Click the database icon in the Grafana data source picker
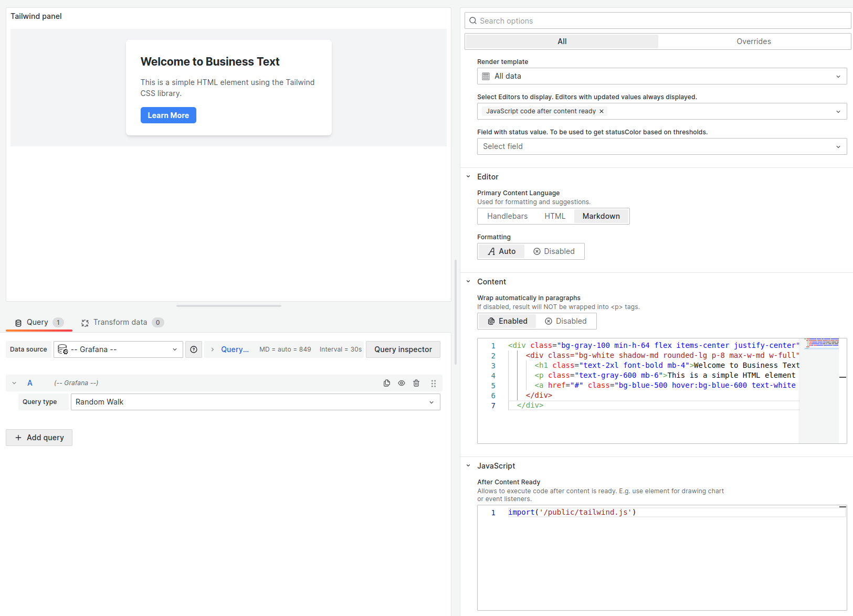This screenshot has height=616, width=853. point(62,349)
